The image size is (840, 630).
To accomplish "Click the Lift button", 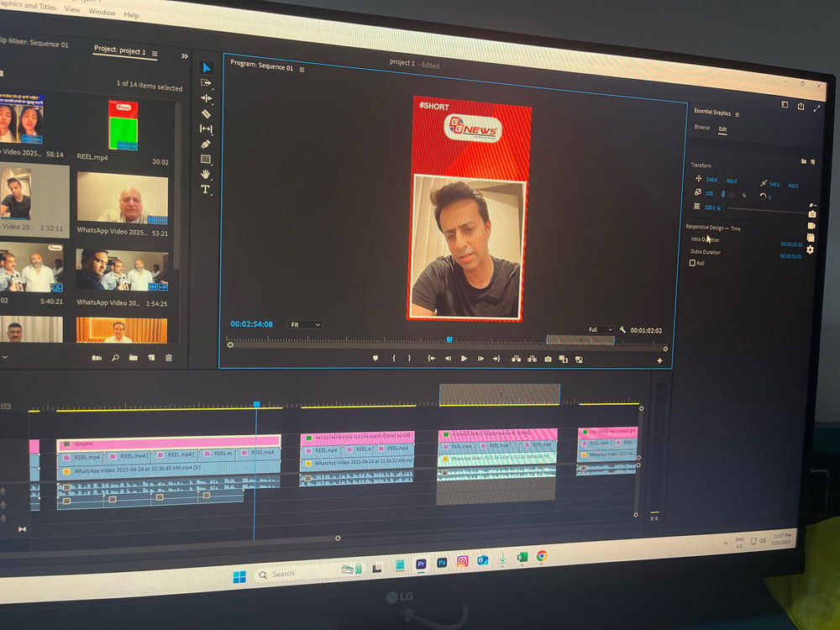I will 516,359.
